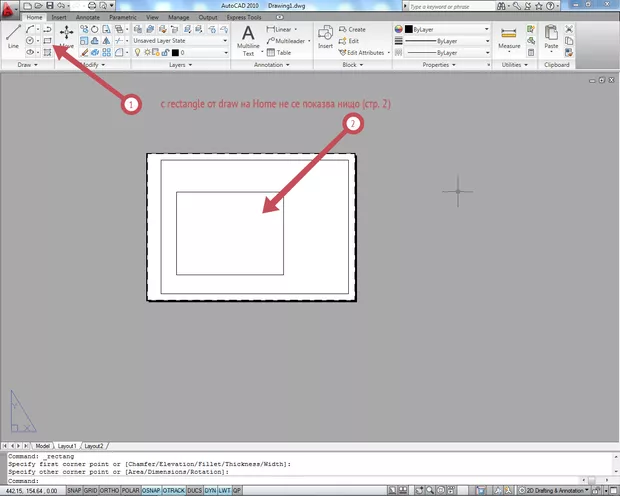Select the Arc tool in Draw panel
Viewport: 620px width, 496px height.
click(x=30, y=29)
